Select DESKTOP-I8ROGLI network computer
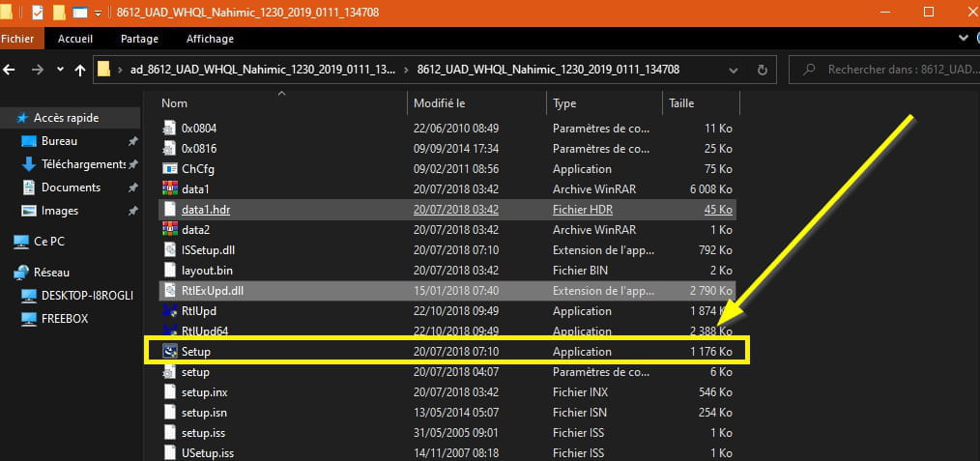The height and width of the screenshot is (461, 980). 87,295
